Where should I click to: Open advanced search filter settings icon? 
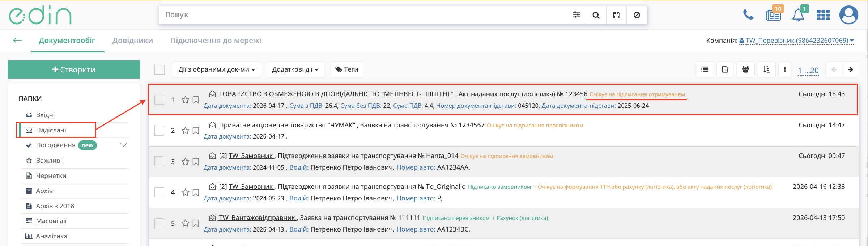point(576,15)
